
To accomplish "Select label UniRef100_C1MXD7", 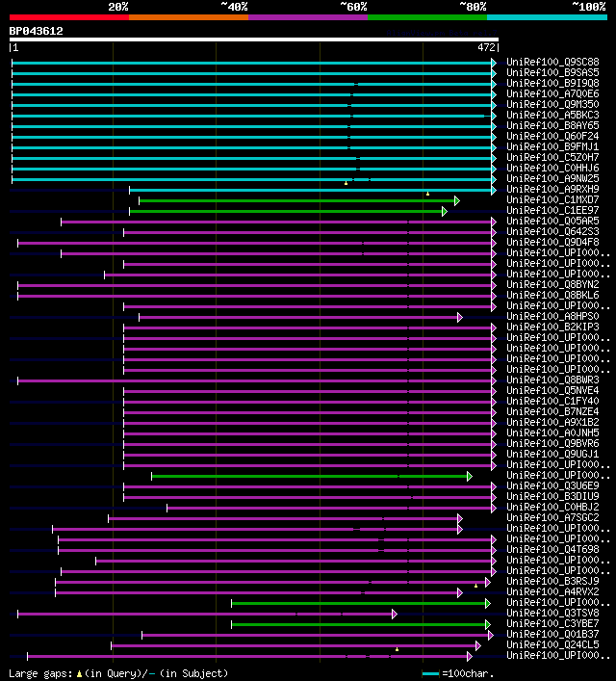I will [552, 199].
